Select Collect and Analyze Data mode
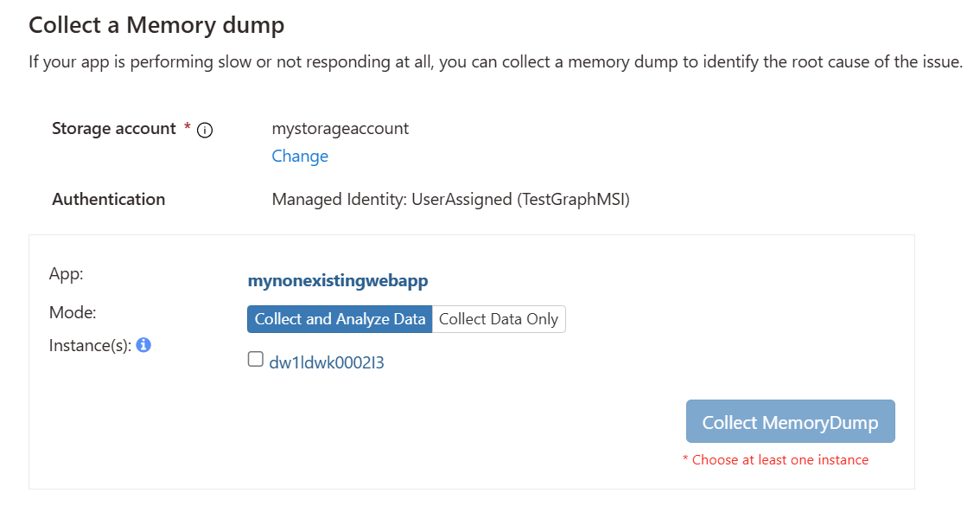This screenshot has width=980, height=512. coord(340,319)
